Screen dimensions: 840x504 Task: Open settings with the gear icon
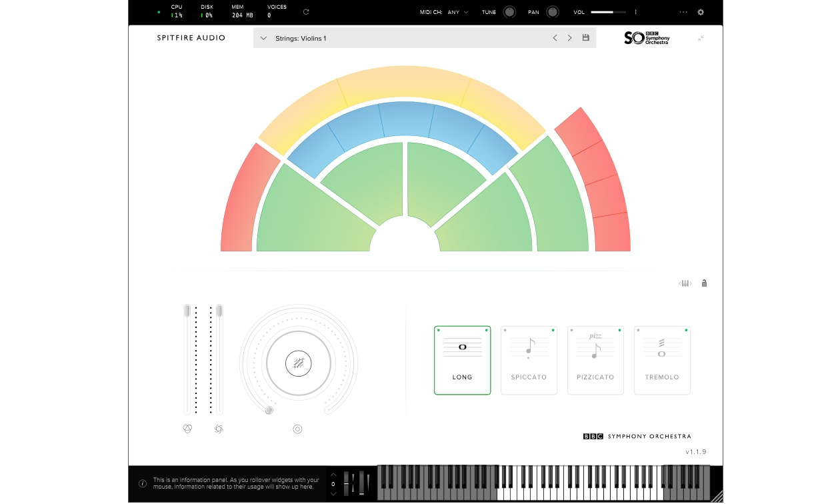pyautogui.click(x=701, y=12)
